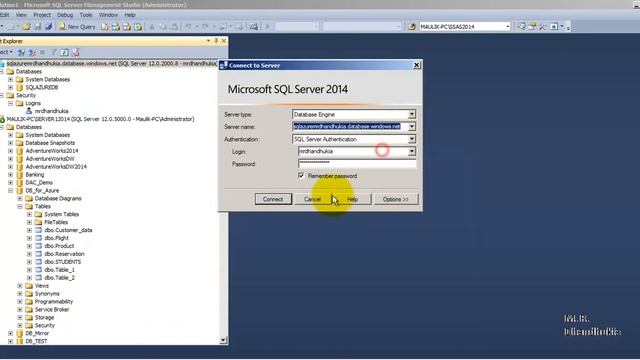
Task: Expand the Views folder node
Action: tap(20, 286)
